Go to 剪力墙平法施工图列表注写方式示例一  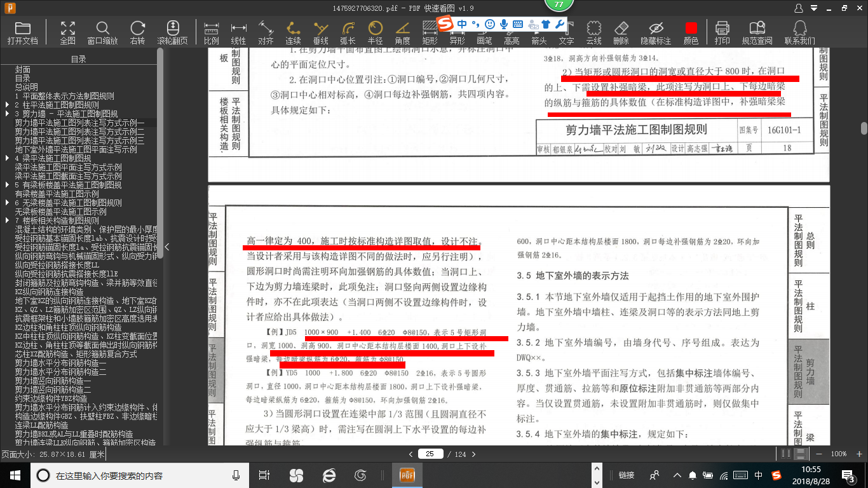tap(80, 123)
